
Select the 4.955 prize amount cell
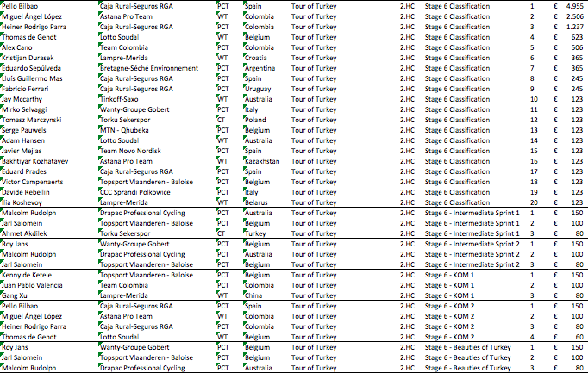(x=574, y=6)
